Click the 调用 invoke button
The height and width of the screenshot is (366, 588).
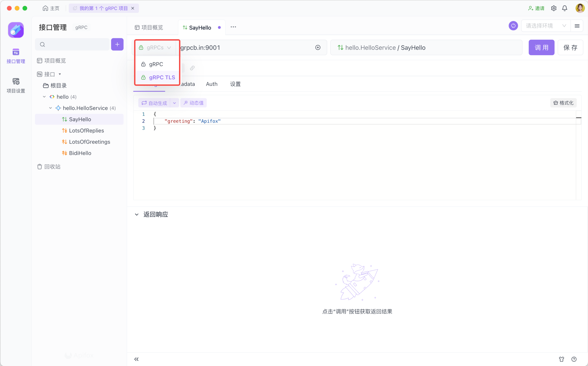click(x=541, y=47)
